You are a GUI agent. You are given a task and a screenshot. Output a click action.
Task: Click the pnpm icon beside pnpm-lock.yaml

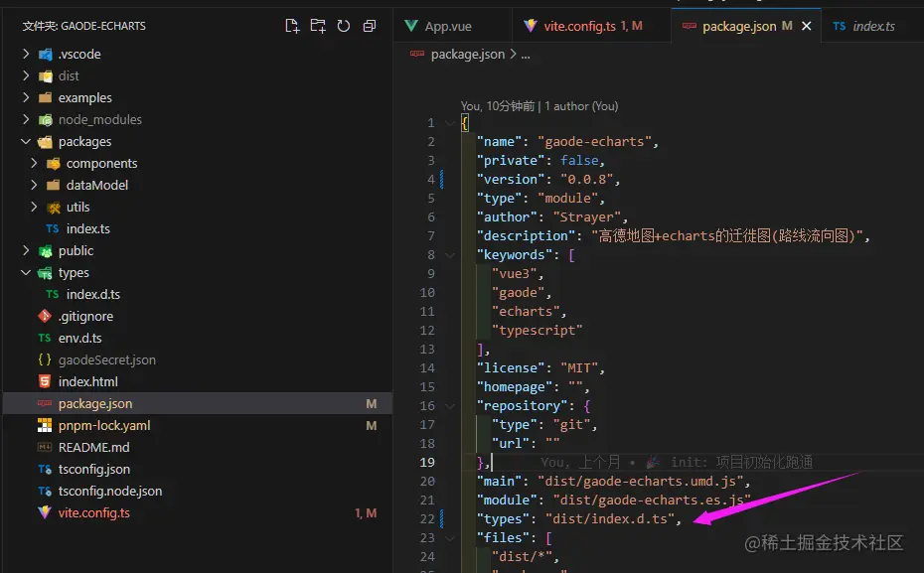pos(45,425)
